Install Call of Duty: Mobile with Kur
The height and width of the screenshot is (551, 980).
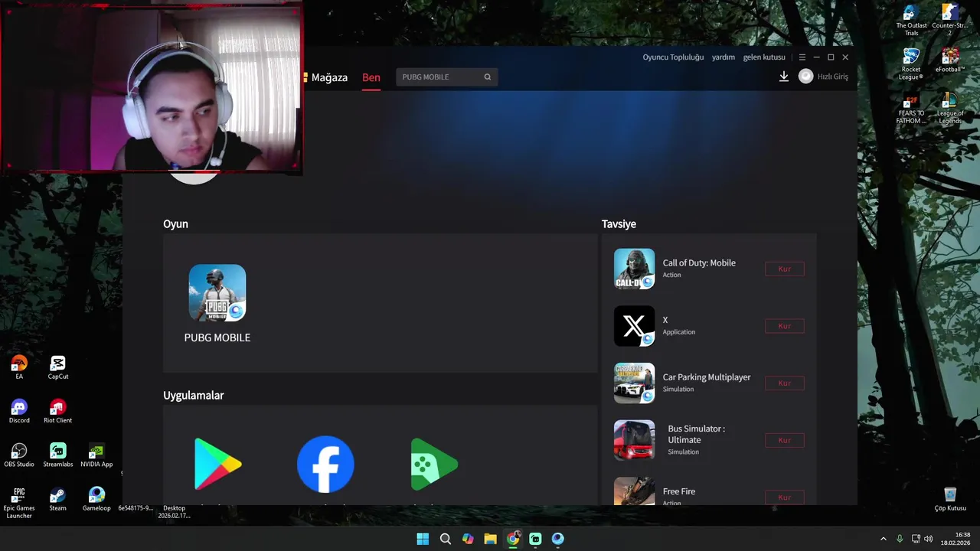(784, 269)
